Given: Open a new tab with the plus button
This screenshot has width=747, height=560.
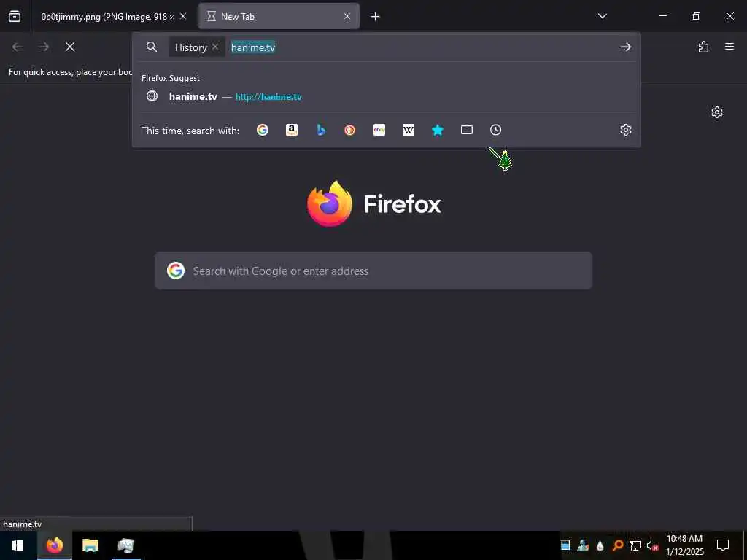Looking at the screenshot, I should pyautogui.click(x=376, y=17).
